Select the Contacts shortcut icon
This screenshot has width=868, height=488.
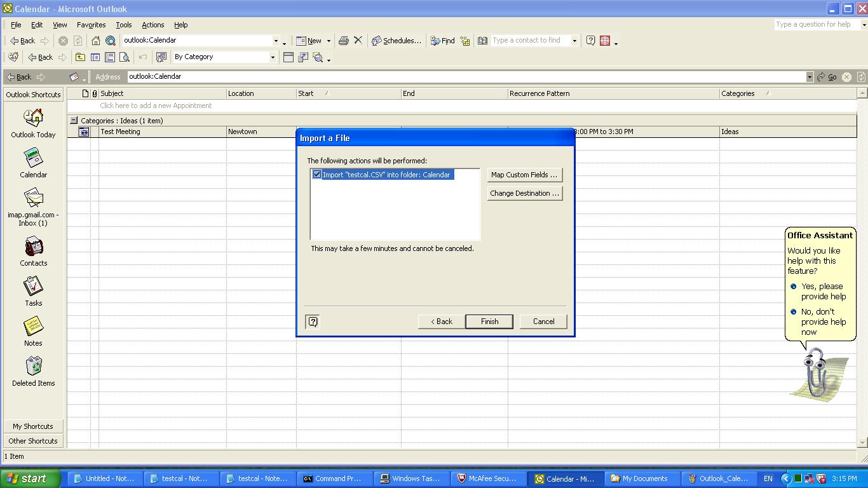[33, 247]
